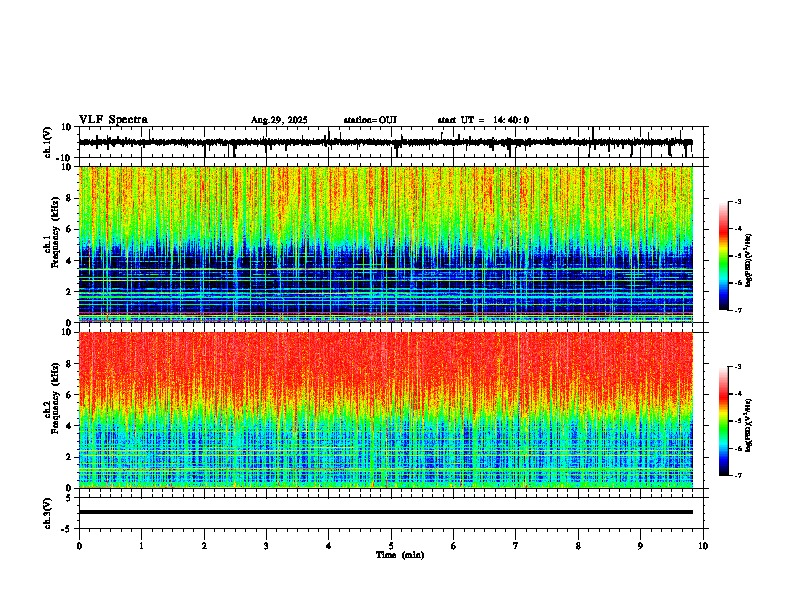Click the ch.1 voltage waveform trace
Viewport: 792px width, 612px height.
(x=385, y=143)
